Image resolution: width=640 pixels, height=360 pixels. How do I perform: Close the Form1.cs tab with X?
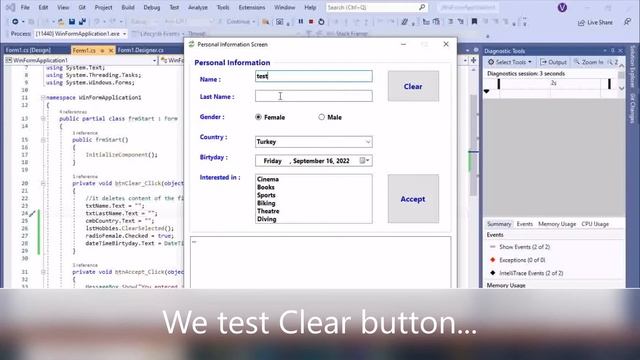[111, 51]
